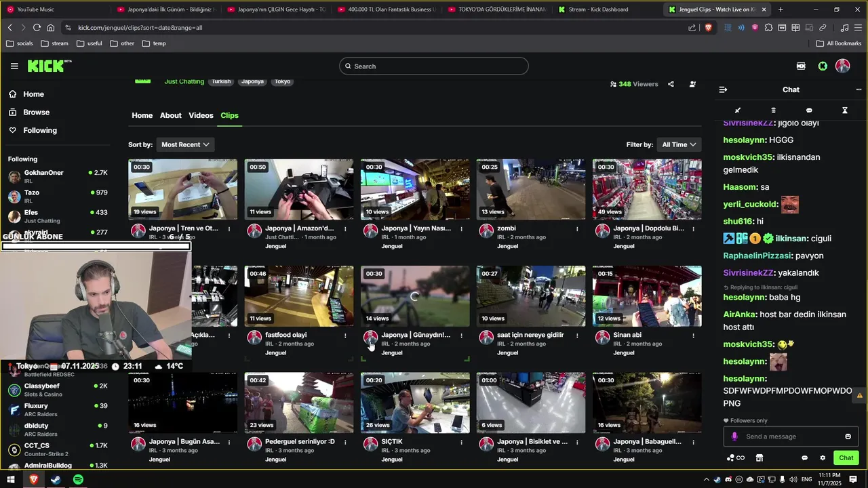Image resolution: width=868 pixels, height=488 pixels.
Task: Click the Send a message input
Action: tap(790, 436)
